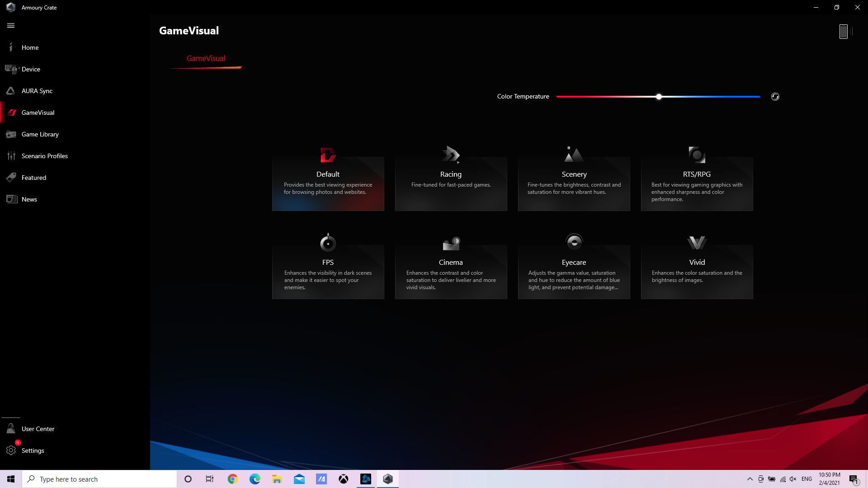This screenshot has width=868, height=488.
Task: Activate the FPS mode card
Action: tap(328, 272)
